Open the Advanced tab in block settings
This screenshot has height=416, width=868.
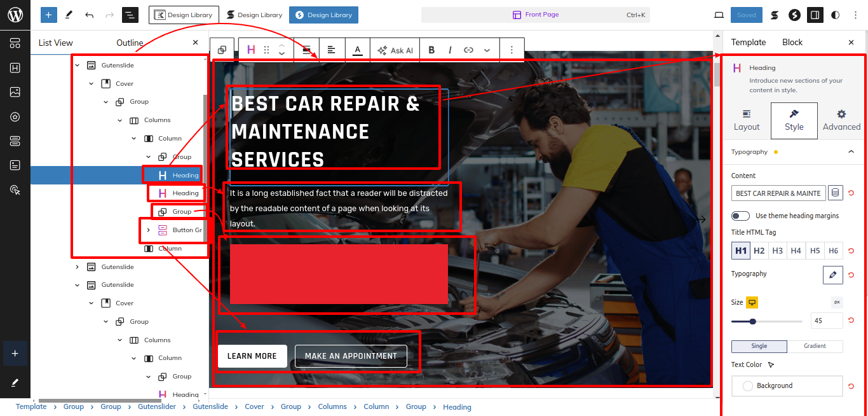click(x=841, y=120)
